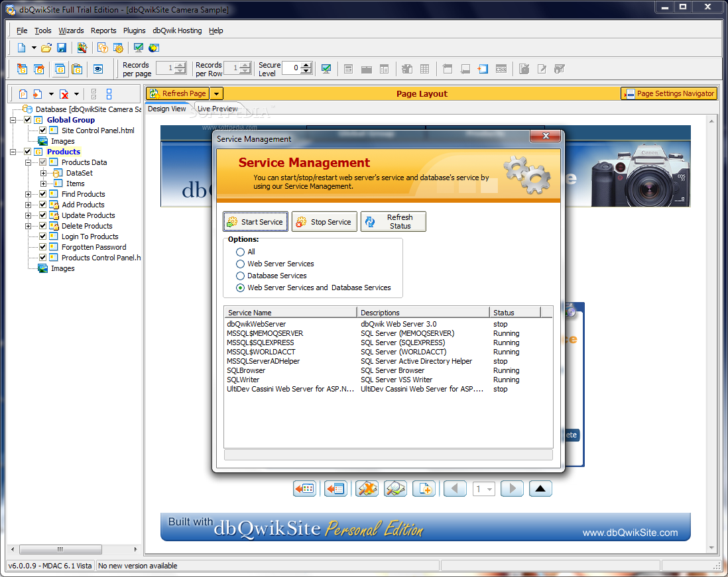728x577 pixels.
Task: Toggle the Login To Products checkbox
Action: [x=42, y=236]
